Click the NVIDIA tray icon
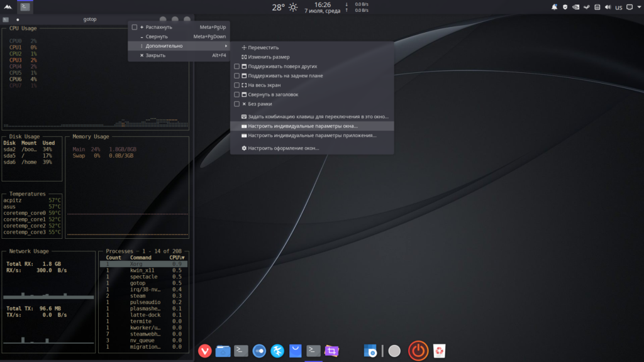The image size is (644, 362). (x=576, y=7)
